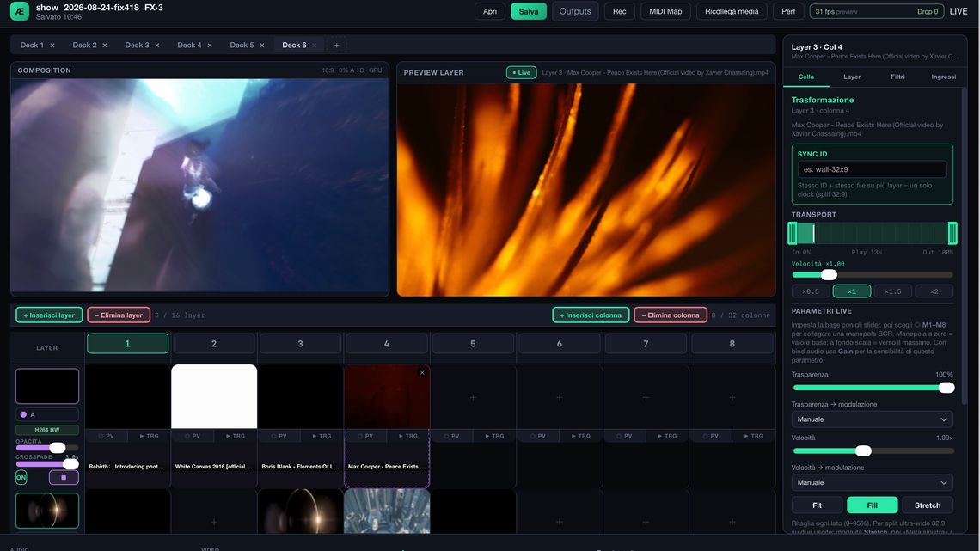Screen dimensions: 980x551
Task: Open the Filtri tab in inspector
Action: [x=897, y=77]
